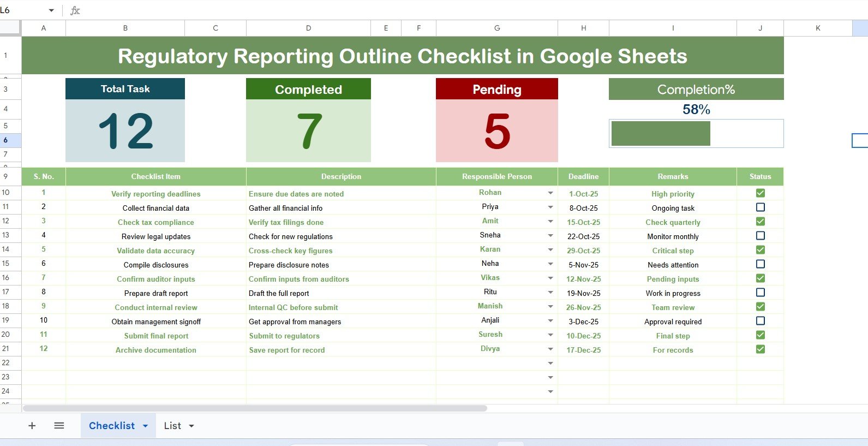The width and height of the screenshot is (868, 446).
Task: Open the Name Box dropdown arrow
Action: 51,10
